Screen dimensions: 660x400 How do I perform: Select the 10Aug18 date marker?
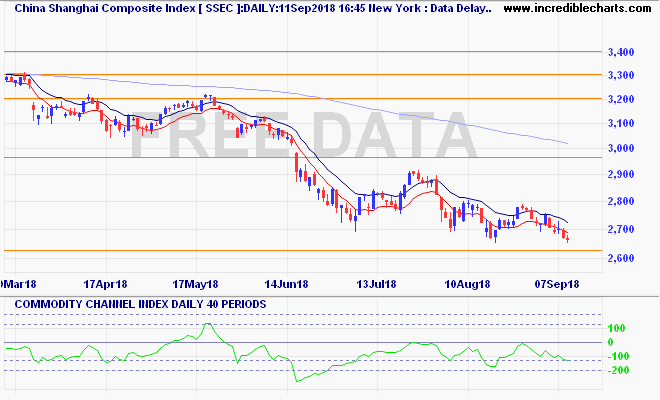coord(465,284)
